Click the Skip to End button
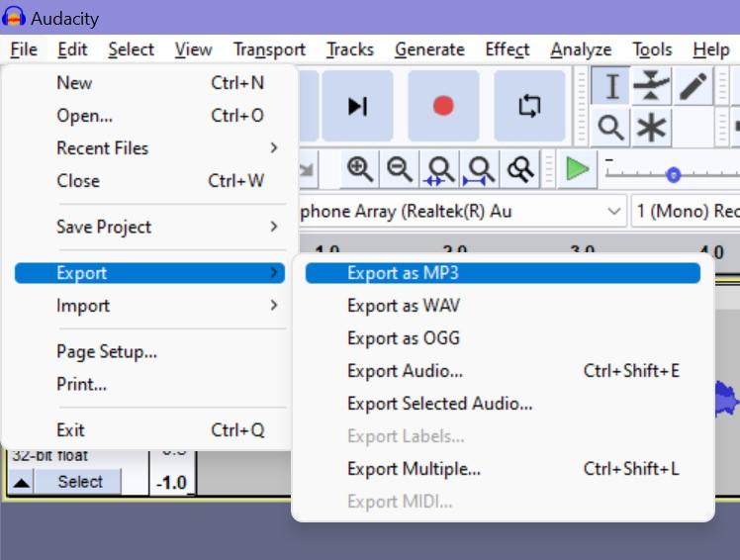This screenshot has height=560, width=740. pos(357,106)
